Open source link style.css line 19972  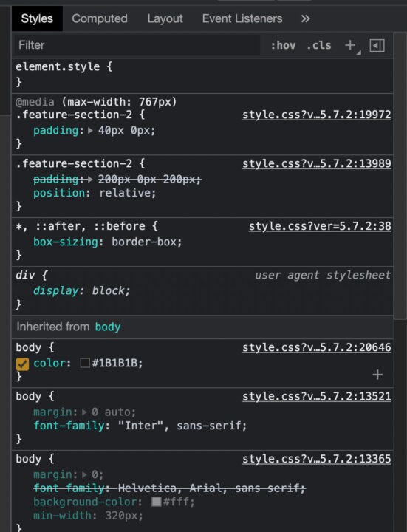(316, 115)
